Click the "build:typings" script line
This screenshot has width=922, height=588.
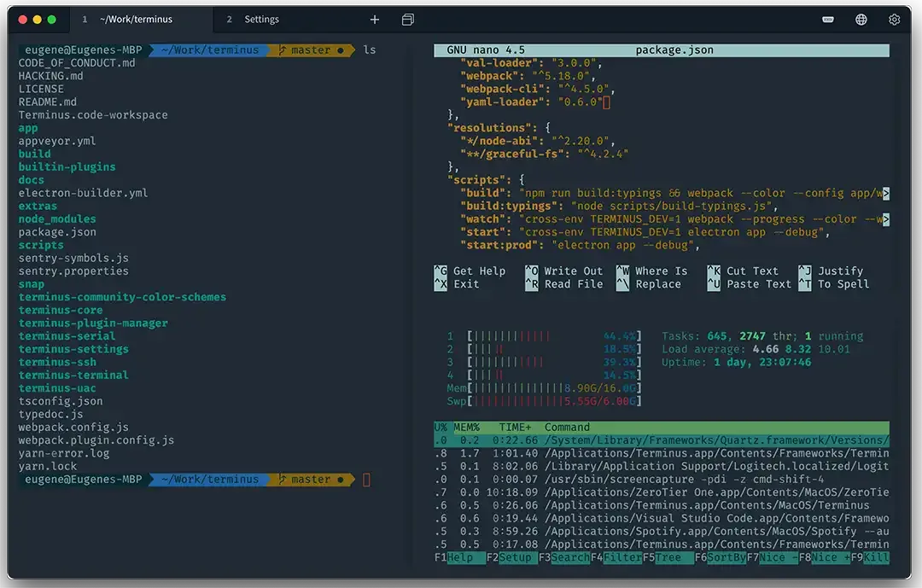click(619, 207)
